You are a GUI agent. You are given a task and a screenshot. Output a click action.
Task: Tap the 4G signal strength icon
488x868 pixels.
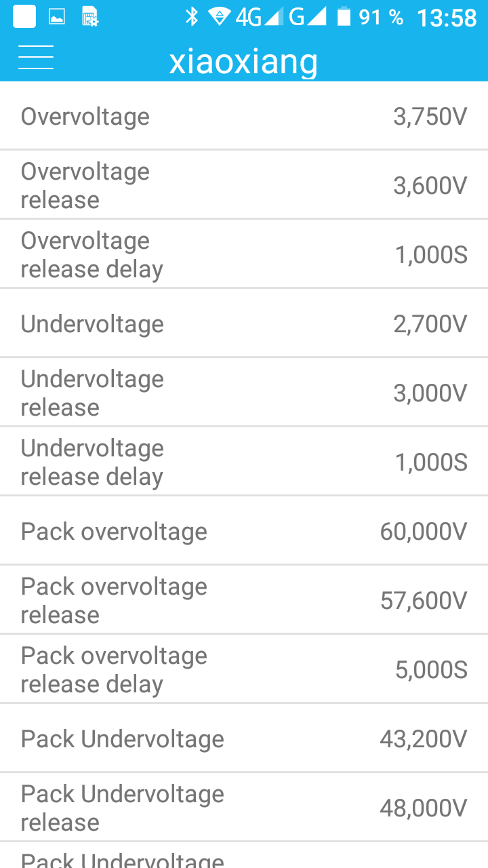[x=258, y=17]
